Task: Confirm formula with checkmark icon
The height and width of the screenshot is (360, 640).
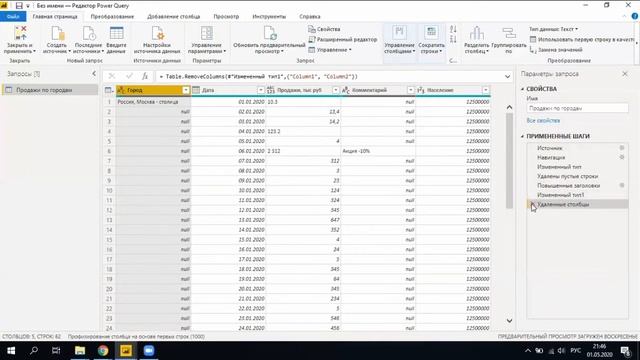Action: 129,76
